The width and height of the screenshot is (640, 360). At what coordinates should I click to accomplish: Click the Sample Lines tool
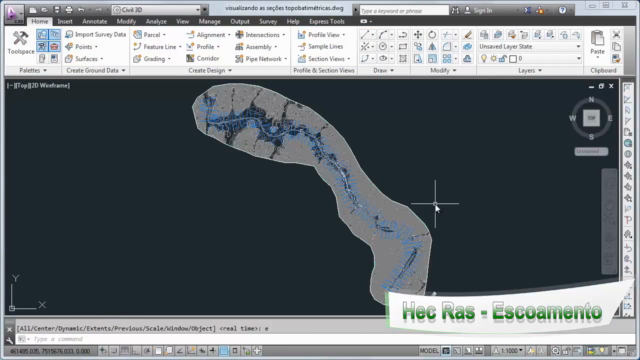click(320, 47)
